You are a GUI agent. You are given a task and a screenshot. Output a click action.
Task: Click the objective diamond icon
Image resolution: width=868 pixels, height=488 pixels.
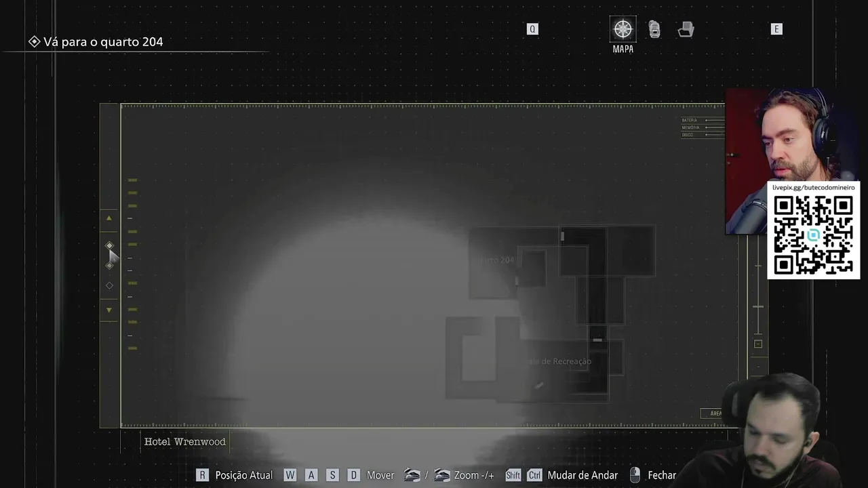click(x=34, y=41)
